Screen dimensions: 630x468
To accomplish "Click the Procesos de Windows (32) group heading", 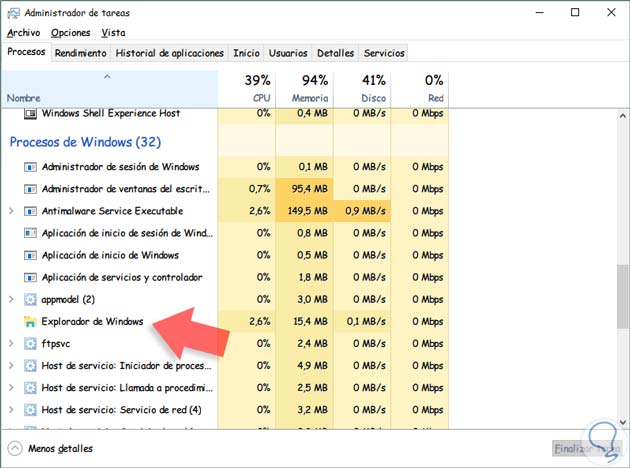I will (85, 142).
